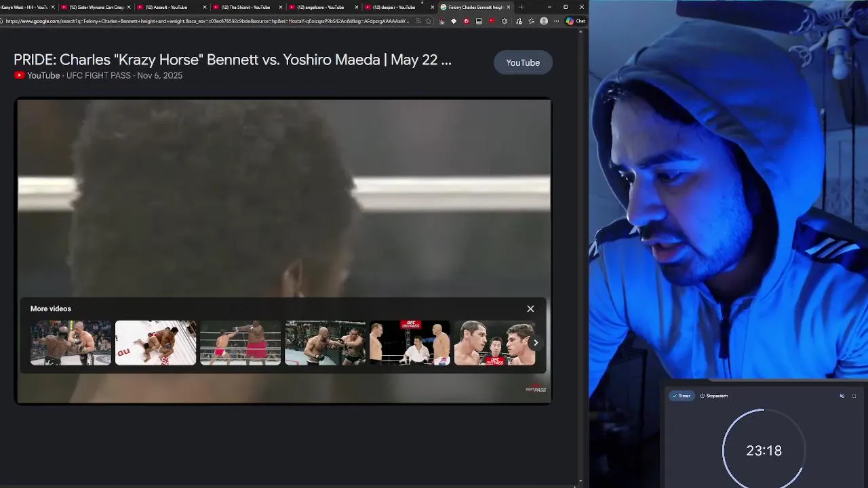Open the UFC Fight Pass thumbnail with referee
Image resolution: width=868 pixels, height=488 pixels.
tap(410, 343)
